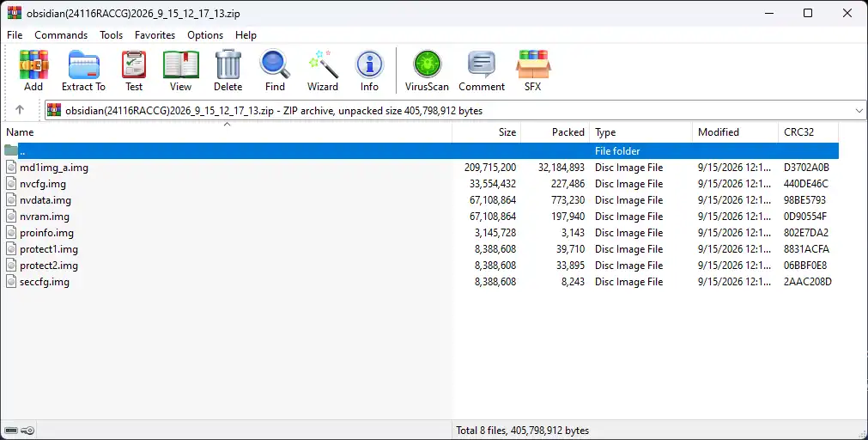Open the Favorites menu

155,35
